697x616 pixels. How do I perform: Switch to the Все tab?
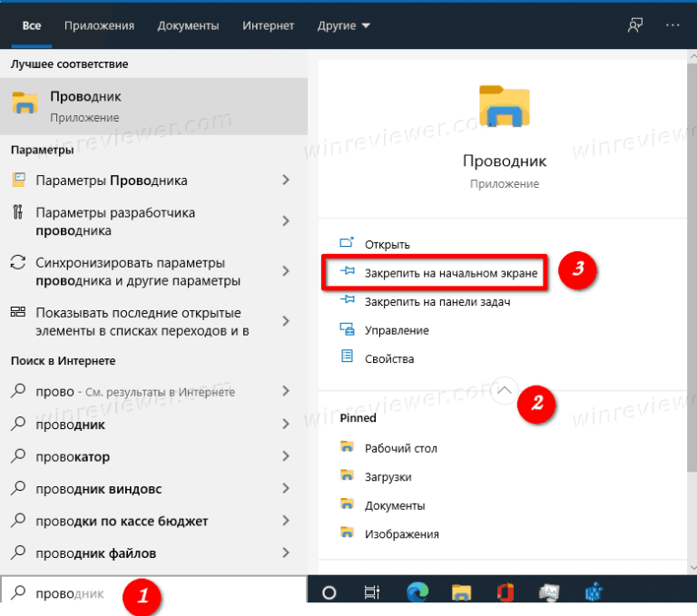32,25
